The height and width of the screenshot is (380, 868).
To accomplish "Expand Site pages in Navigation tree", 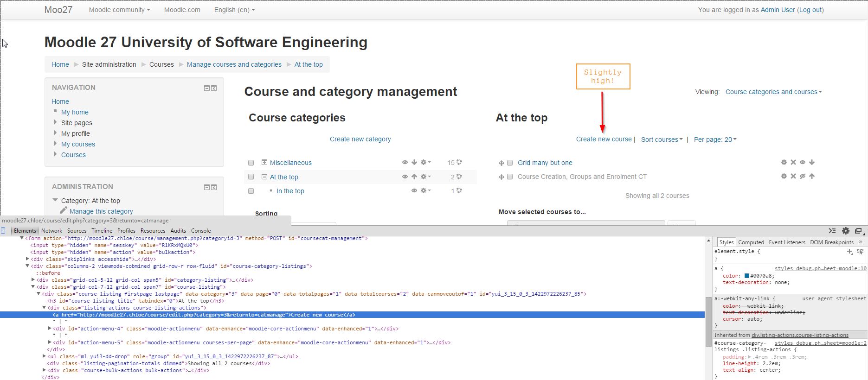I will click(x=55, y=122).
